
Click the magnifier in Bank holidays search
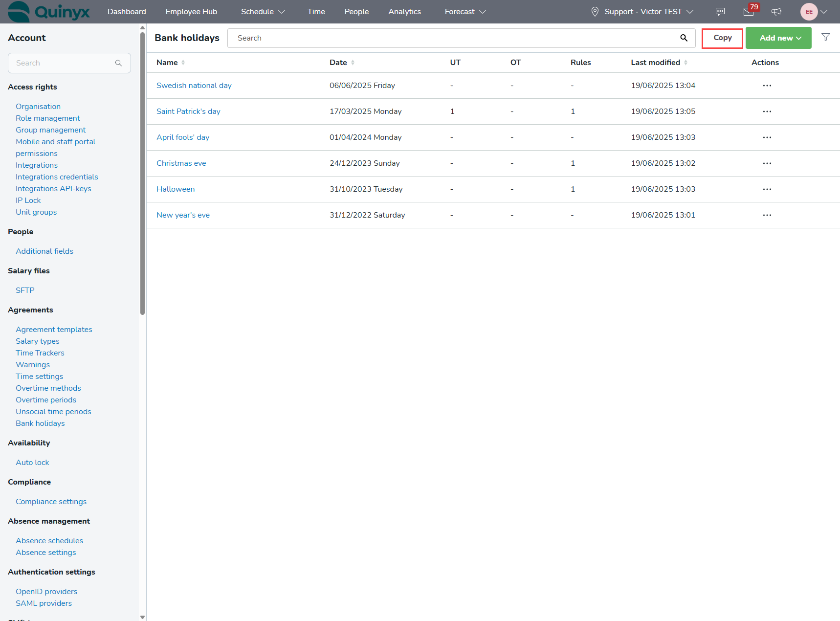coord(684,38)
